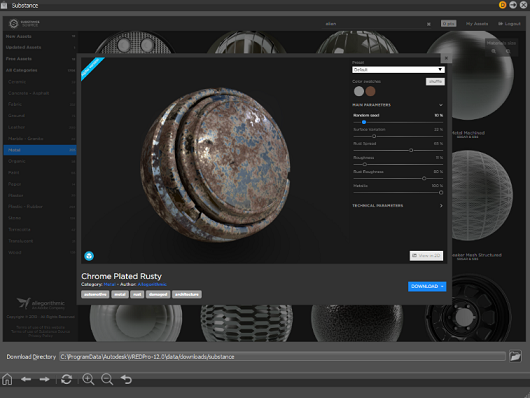Viewport: 532px width, 398px height.
Task: Click the zoom out magnifier in the bottom toolbar
Action: pyautogui.click(x=107, y=379)
